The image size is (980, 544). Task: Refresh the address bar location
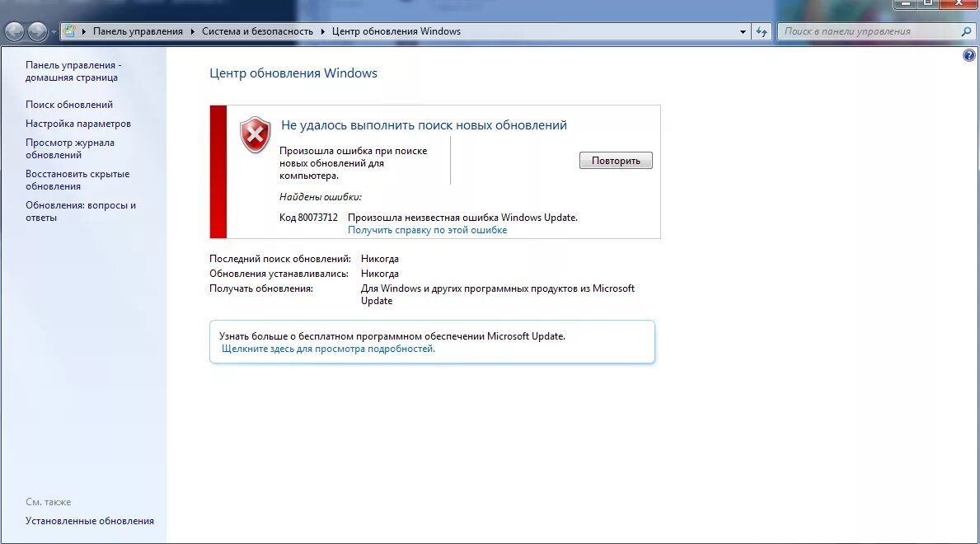point(762,31)
